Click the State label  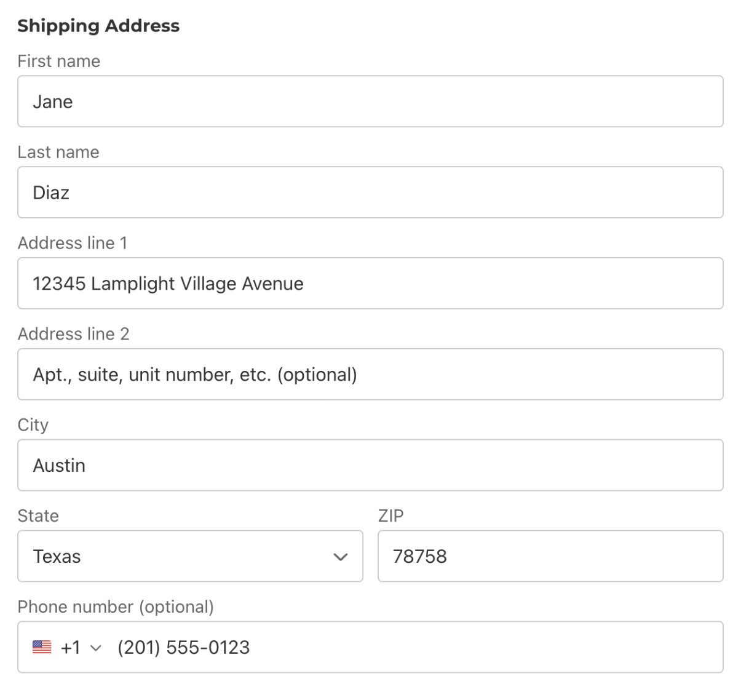[38, 516]
